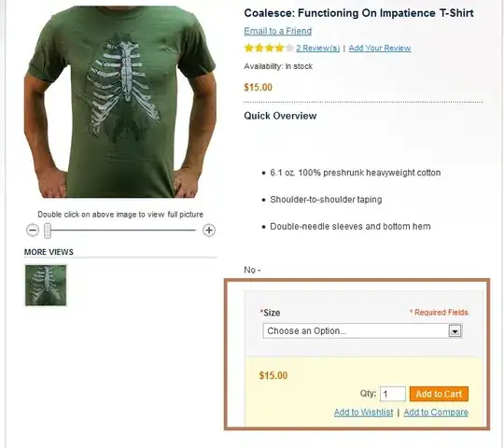Open the 2 Review(s) link

(x=318, y=49)
